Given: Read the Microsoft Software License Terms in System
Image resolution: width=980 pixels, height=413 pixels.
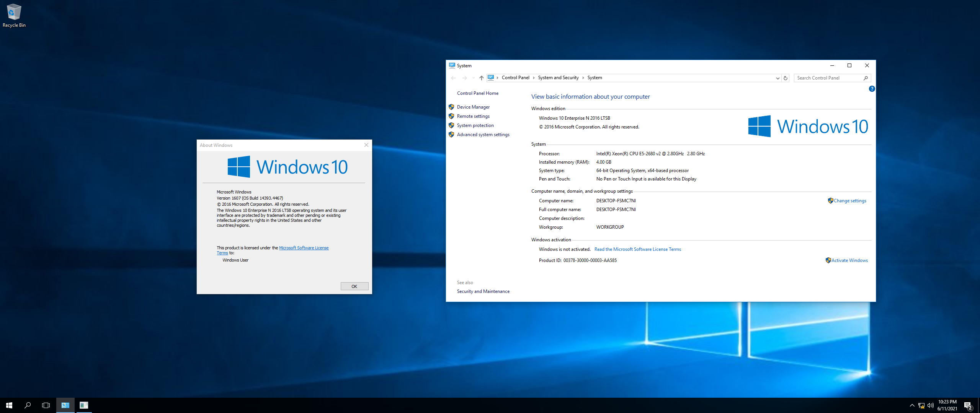Looking at the screenshot, I should click(x=638, y=249).
